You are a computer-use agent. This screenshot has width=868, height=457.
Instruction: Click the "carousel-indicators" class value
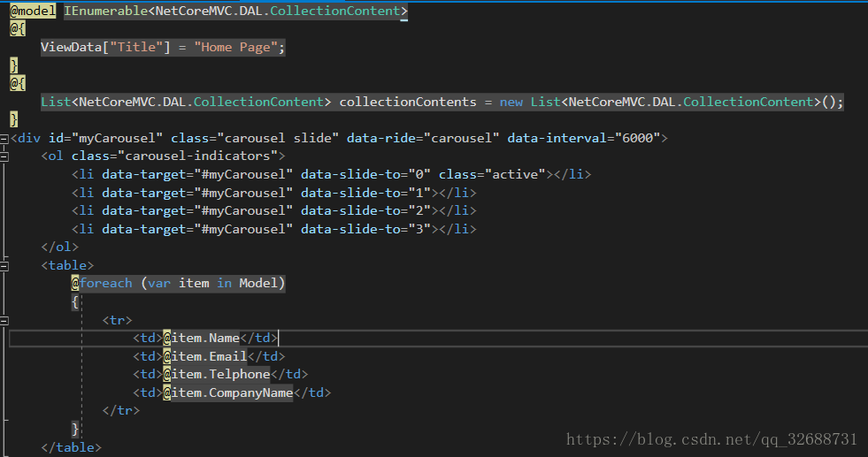[x=197, y=156]
